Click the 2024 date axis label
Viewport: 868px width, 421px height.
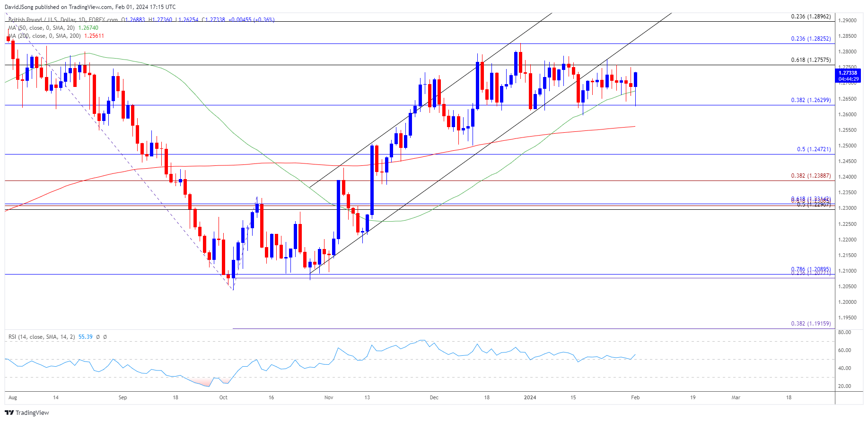530,397
